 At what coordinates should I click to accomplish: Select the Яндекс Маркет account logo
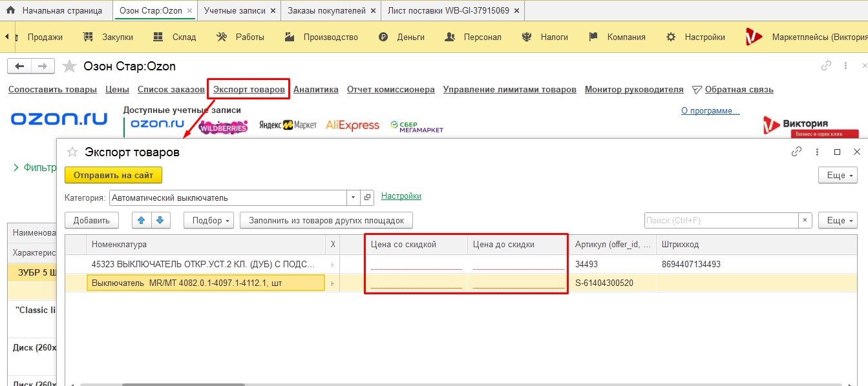tap(288, 125)
